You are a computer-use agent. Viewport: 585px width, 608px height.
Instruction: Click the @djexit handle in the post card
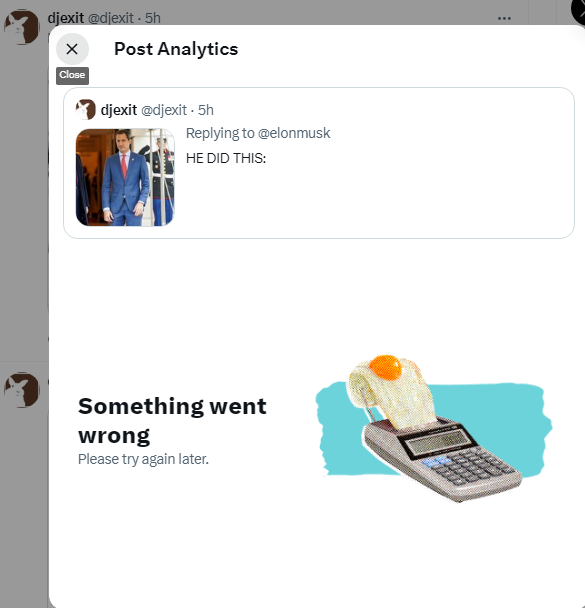[164, 110]
